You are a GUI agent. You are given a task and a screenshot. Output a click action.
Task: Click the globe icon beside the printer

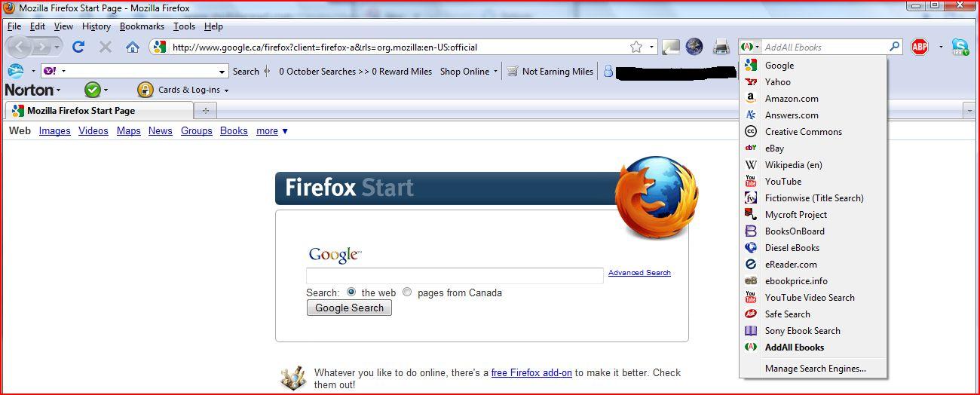coord(694,47)
